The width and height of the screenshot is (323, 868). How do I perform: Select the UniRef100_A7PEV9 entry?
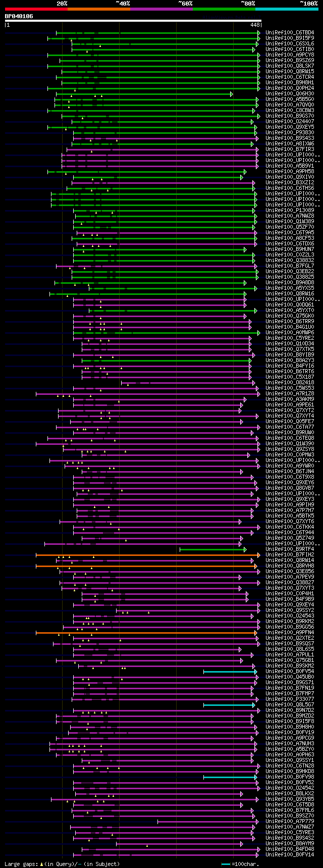coord(290,577)
